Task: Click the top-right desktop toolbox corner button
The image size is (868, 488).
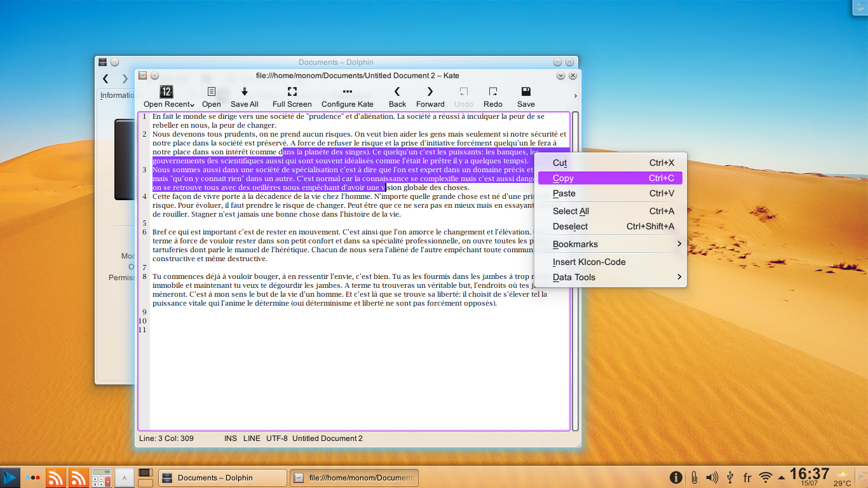Action: pos(860,7)
